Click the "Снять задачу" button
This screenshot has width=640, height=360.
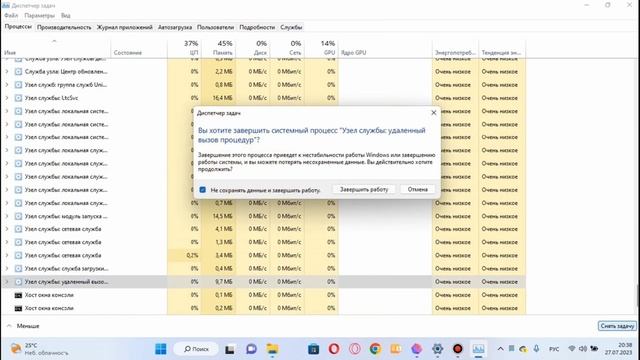tap(617, 326)
